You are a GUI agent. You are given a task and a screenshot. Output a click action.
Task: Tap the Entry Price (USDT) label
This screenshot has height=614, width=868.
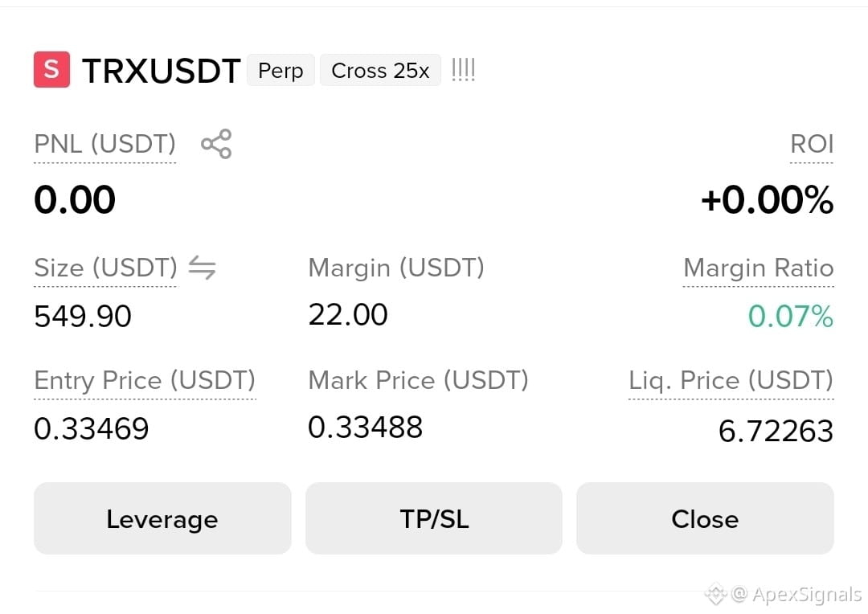(145, 380)
